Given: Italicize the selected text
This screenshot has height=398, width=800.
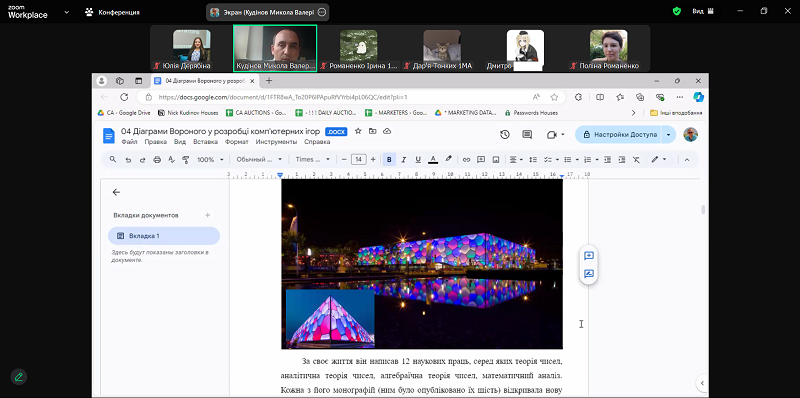Looking at the screenshot, I should [404, 160].
